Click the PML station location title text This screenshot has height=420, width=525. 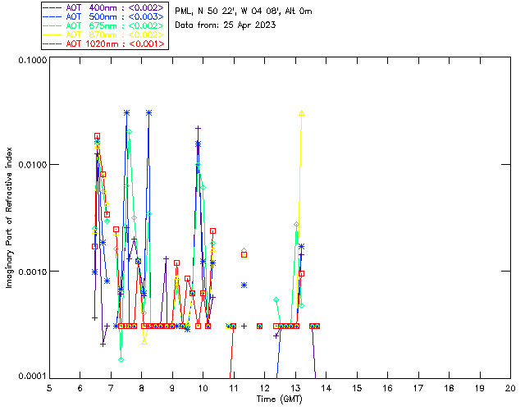(243, 11)
